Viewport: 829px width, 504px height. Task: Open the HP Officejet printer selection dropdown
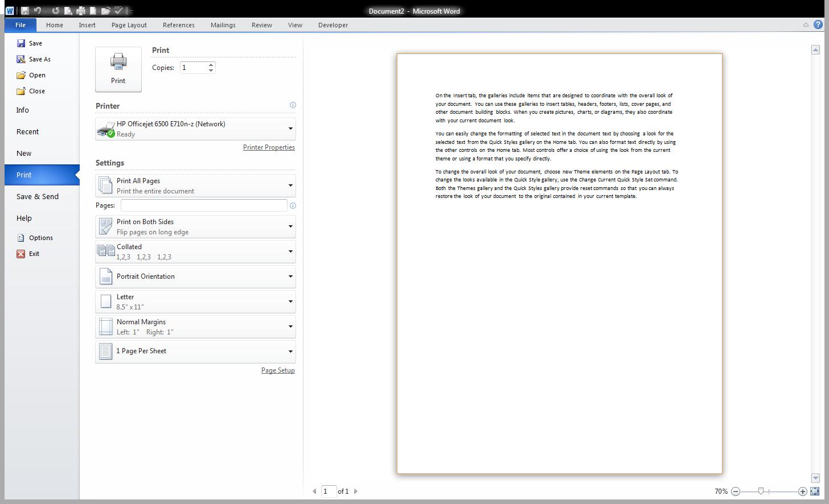tap(290, 129)
